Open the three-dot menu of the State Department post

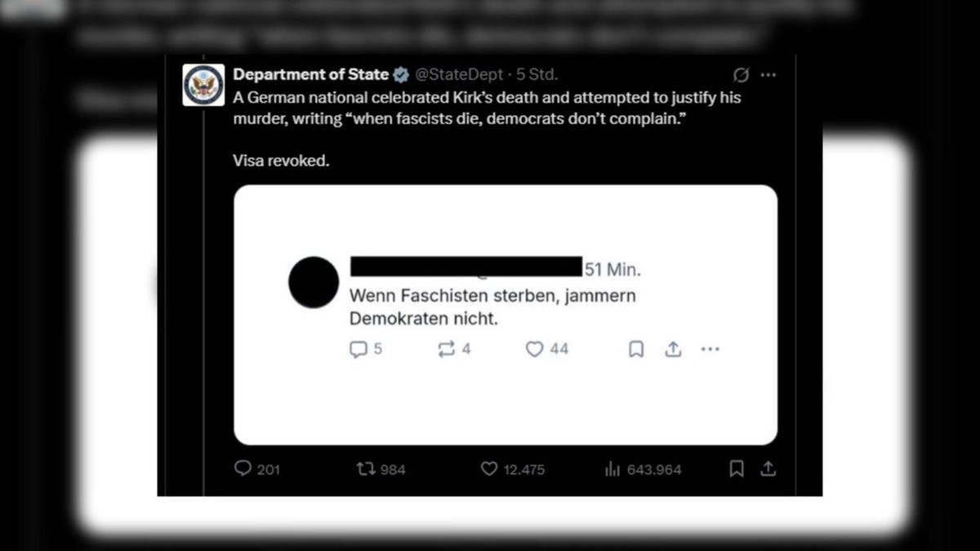(768, 75)
